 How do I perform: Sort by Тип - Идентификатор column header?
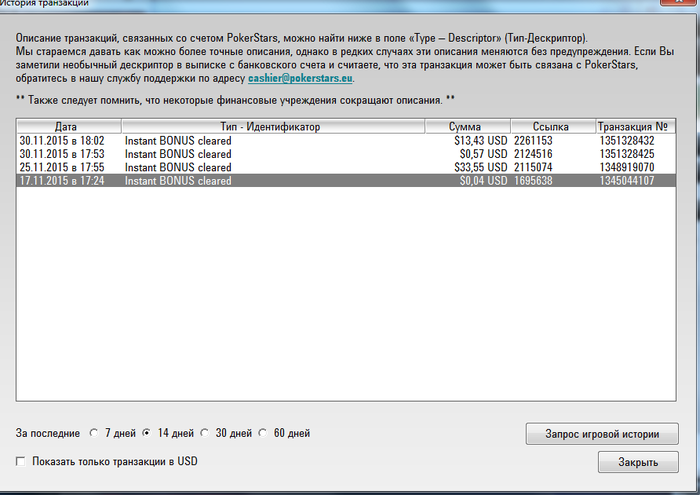(273, 126)
